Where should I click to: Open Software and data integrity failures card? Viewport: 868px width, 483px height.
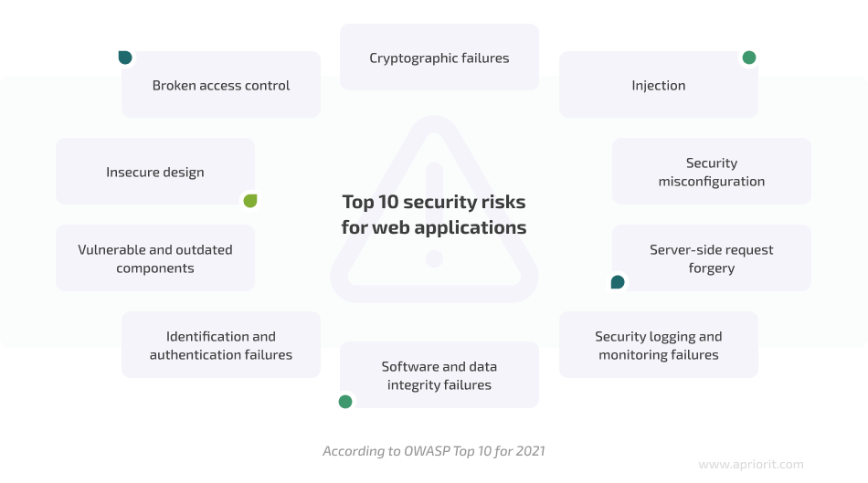click(x=439, y=374)
